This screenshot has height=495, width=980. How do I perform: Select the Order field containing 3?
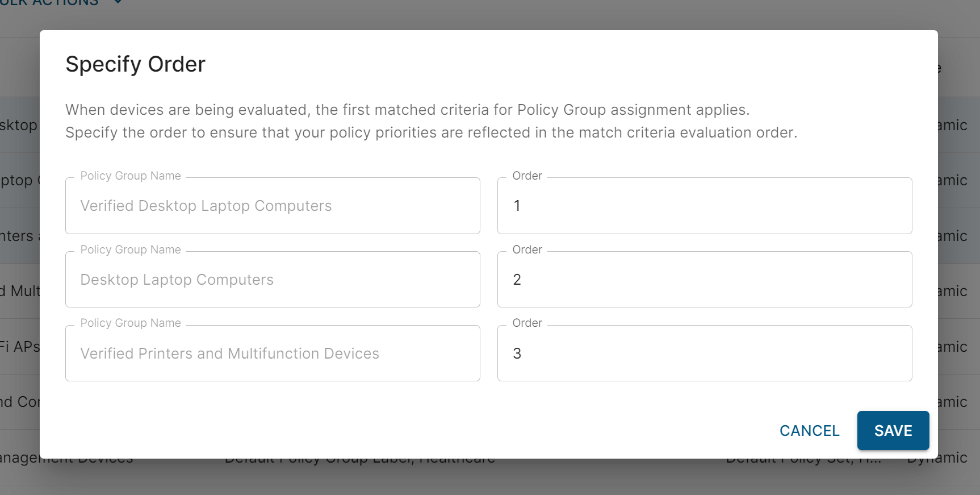(704, 353)
